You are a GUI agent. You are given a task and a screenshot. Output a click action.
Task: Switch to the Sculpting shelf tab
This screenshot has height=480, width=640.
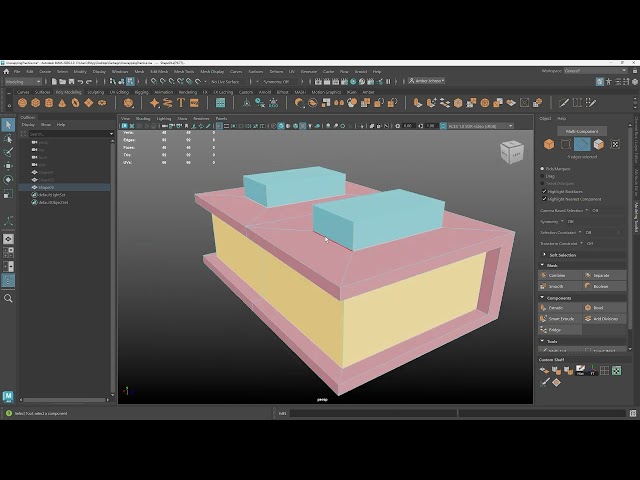(96, 92)
